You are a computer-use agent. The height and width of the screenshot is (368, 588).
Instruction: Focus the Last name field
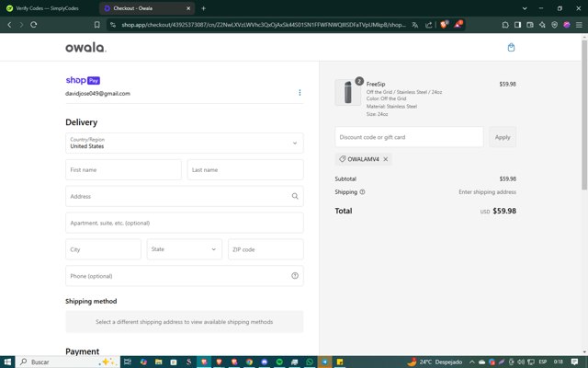[x=245, y=169]
